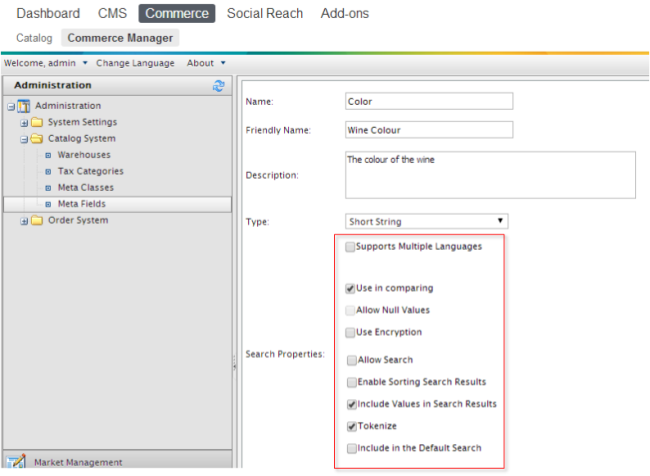Screen dimensions: 650x476
Task: Expand the System Settings tree node
Action: pyautogui.click(x=24, y=123)
